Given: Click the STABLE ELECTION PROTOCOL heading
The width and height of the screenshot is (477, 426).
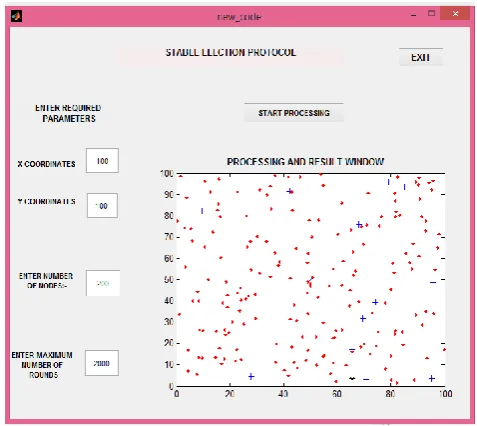Looking at the screenshot, I should (231, 52).
